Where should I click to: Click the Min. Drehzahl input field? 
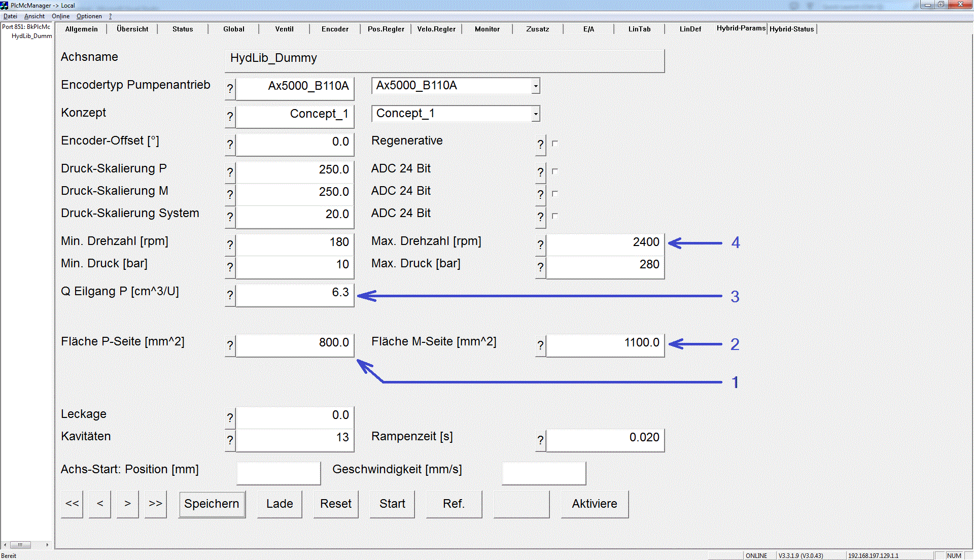295,242
